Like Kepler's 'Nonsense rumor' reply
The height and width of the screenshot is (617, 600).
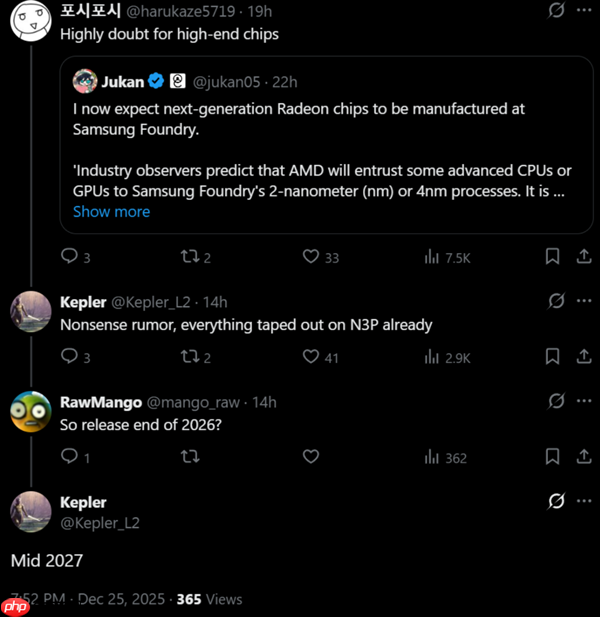click(x=311, y=357)
